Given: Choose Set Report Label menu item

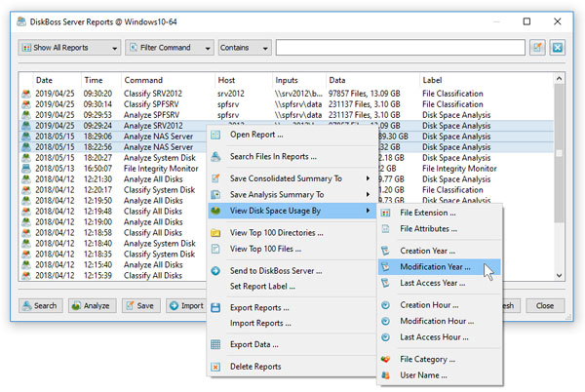Looking at the screenshot, I should pos(292,287).
